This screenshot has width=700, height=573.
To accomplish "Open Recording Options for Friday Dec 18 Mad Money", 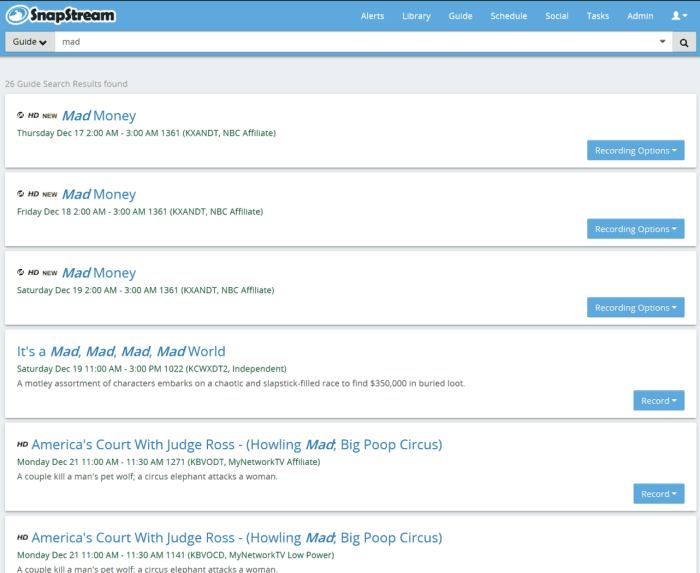I will tap(635, 229).
